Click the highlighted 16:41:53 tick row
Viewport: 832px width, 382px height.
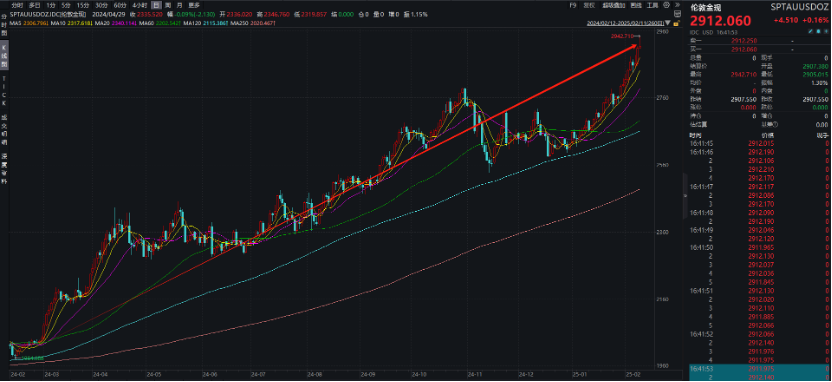point(760,368)
